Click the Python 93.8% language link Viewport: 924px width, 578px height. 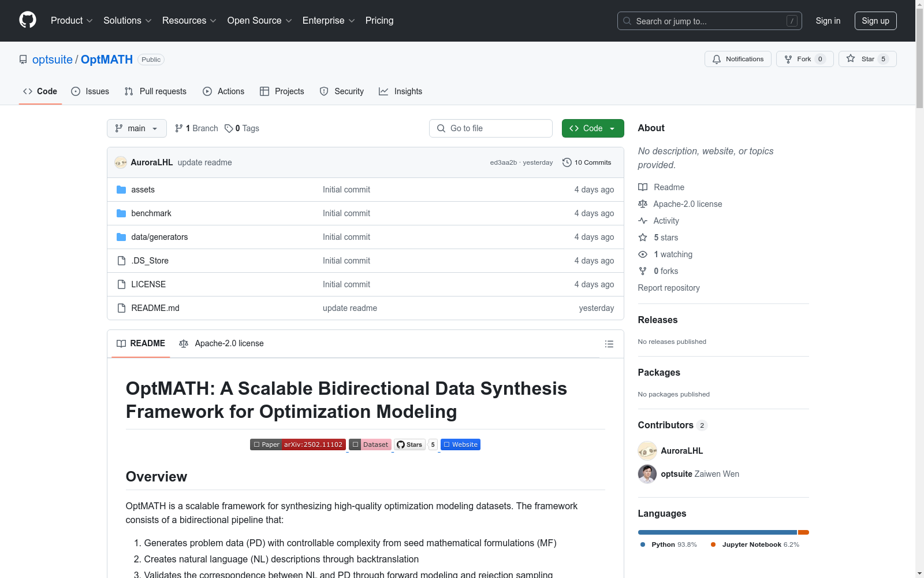669,544
